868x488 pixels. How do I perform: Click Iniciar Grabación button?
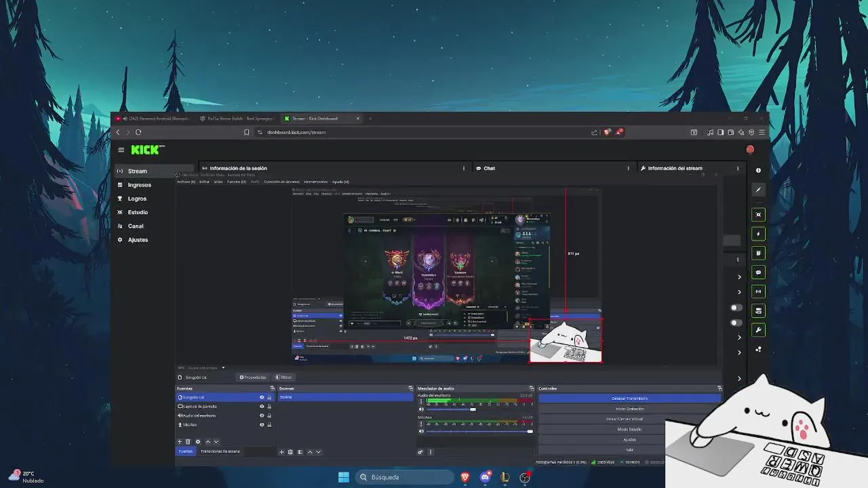pos(629,409)
